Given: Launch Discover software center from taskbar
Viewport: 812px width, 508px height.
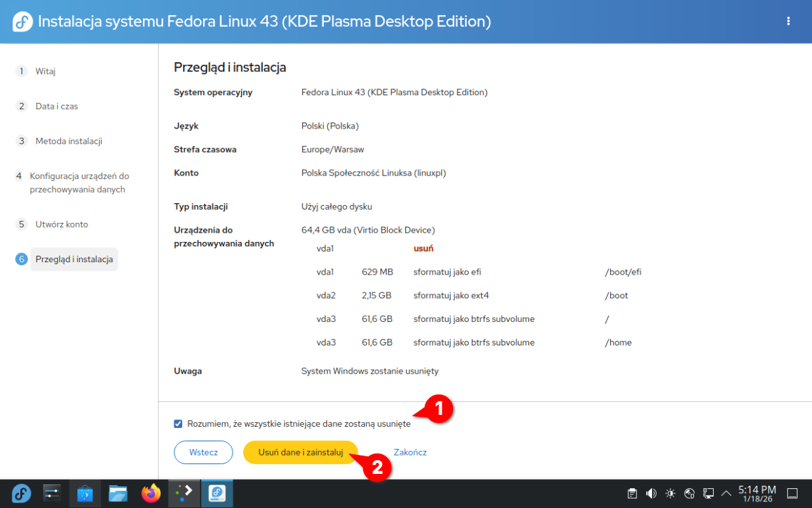Looking at the screenshot, I should pyautogui.click(x=85, y=493).
